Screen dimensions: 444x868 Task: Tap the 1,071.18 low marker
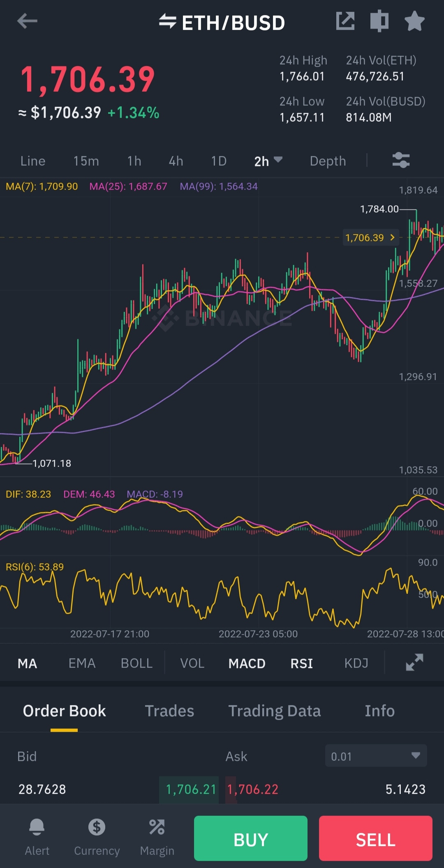[52, 464]
